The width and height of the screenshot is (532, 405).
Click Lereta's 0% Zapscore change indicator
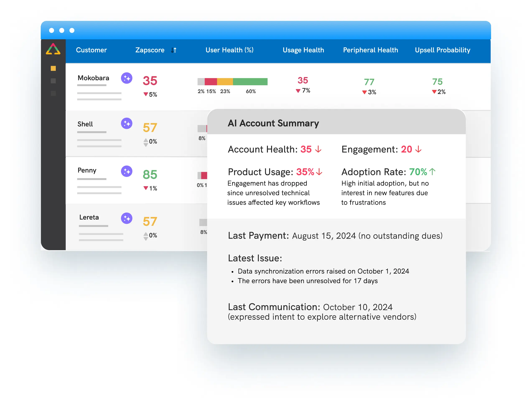point(150,236)
